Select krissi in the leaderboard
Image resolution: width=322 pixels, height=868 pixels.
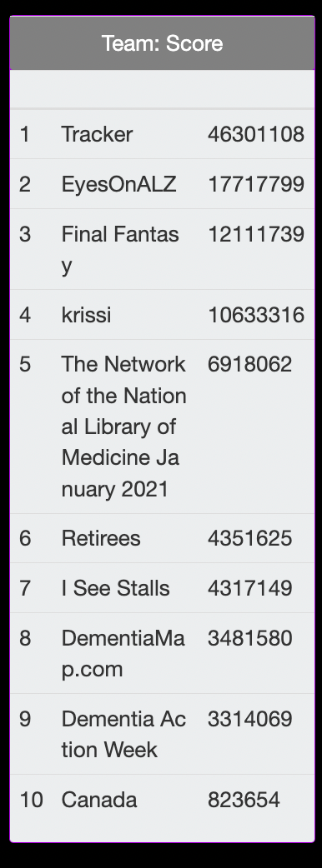pyautogui.click(x=86, y=314)
